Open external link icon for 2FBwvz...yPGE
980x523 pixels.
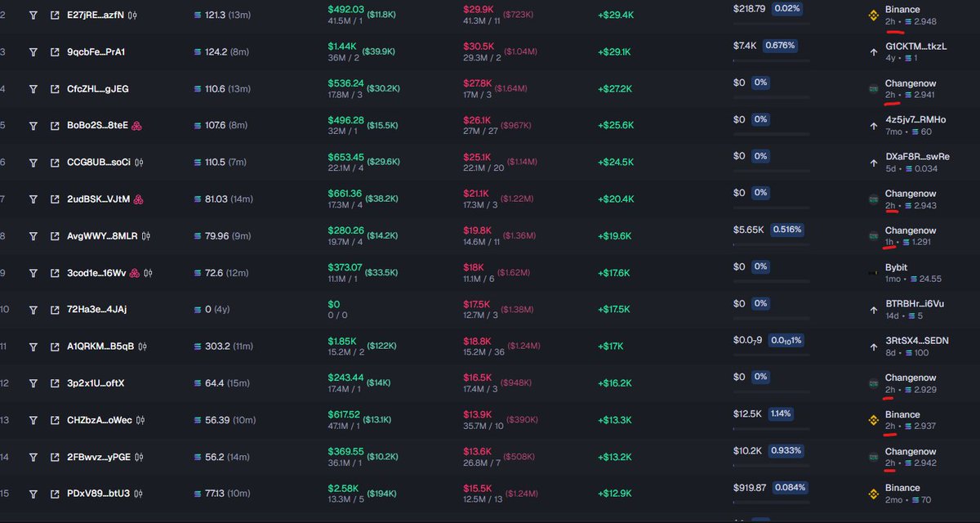[x=55, y=456]
